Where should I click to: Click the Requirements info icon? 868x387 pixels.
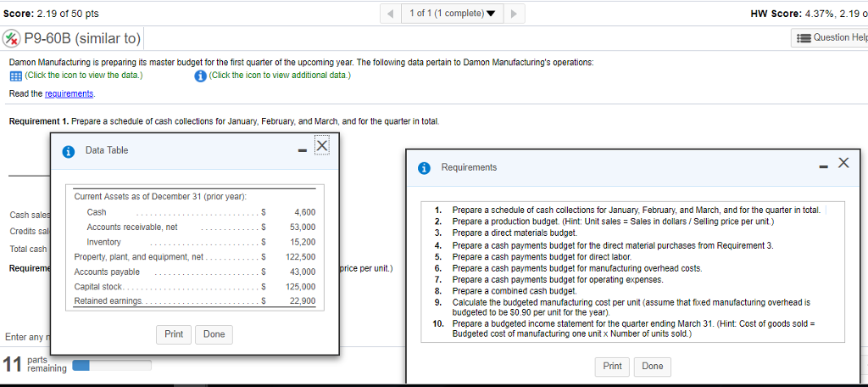tap(424, 167)
